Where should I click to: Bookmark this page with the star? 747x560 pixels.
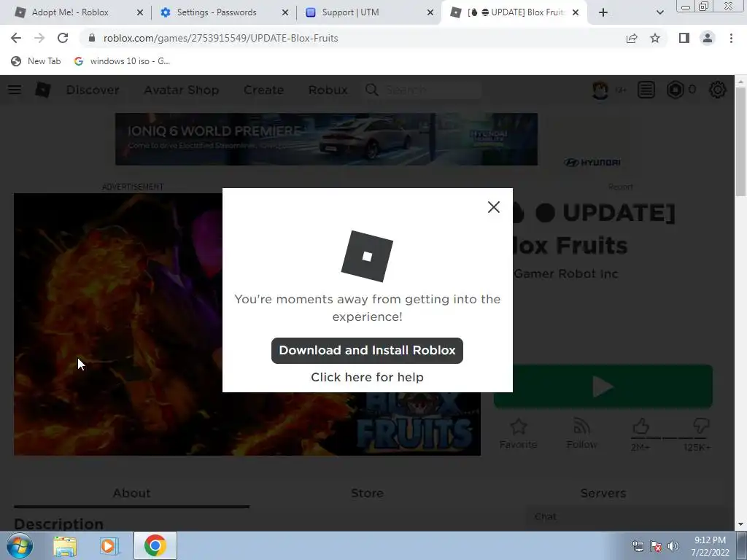point(655,38)
